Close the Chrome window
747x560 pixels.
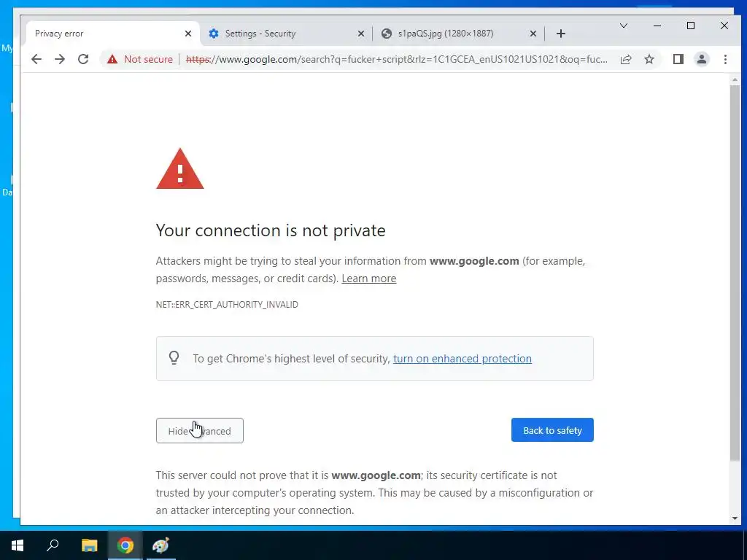click(724, 26)
